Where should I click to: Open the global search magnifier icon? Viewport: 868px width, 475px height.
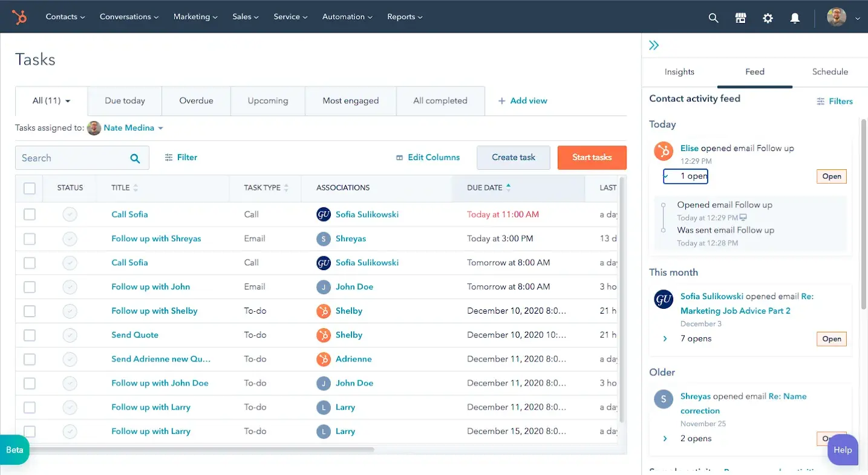click(713, 18)
